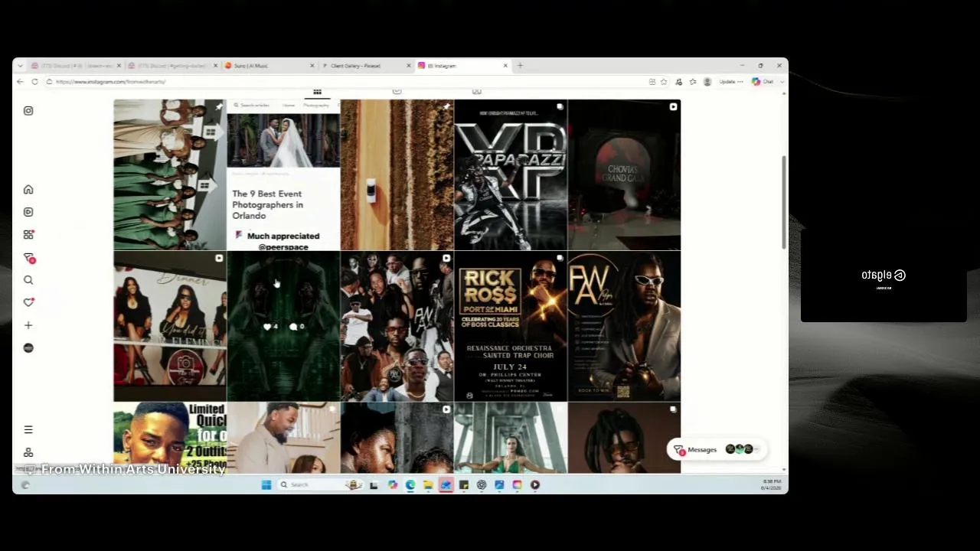980x551 pixels.
Task: Open the group of men photo post
Action: point(397,327)
